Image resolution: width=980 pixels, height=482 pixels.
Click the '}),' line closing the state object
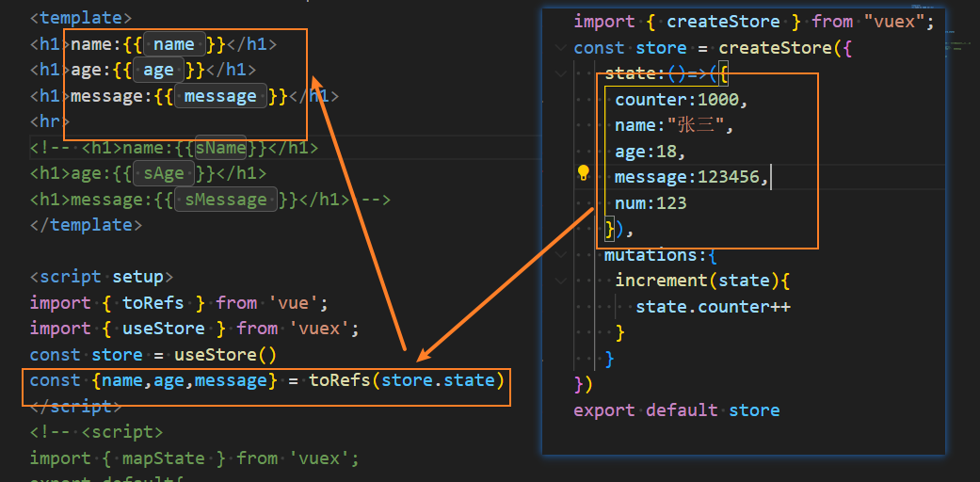click(x=619, y=230)
